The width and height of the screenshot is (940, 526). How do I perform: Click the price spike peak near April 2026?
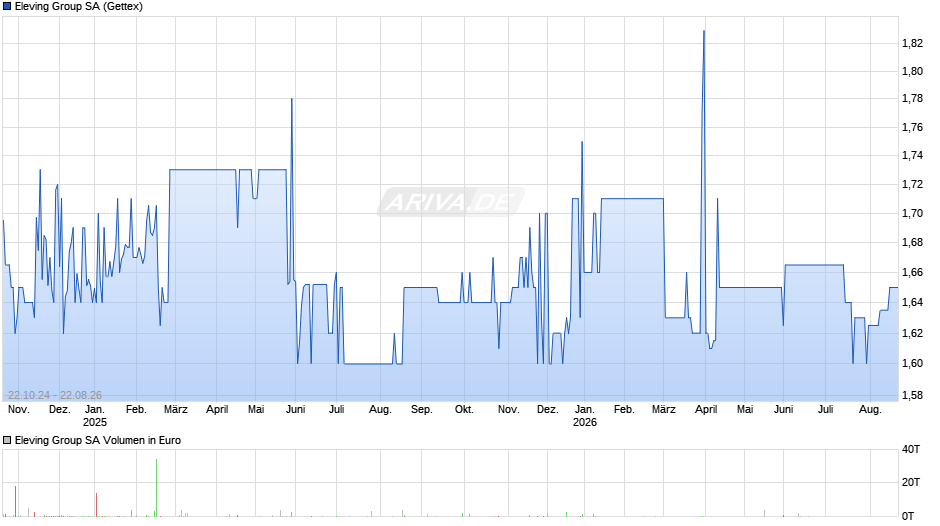point(704,31)
